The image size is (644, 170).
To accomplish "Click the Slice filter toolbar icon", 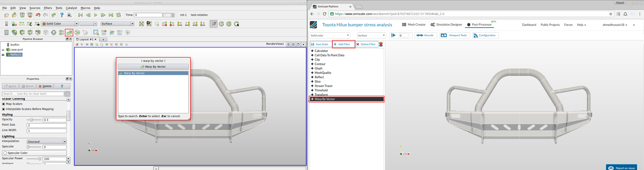I will (x=30, y=33).
